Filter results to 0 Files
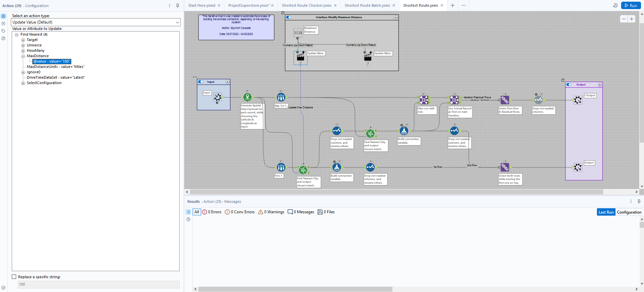The height and width of the screenshot is (292, 644). point(326,212)
